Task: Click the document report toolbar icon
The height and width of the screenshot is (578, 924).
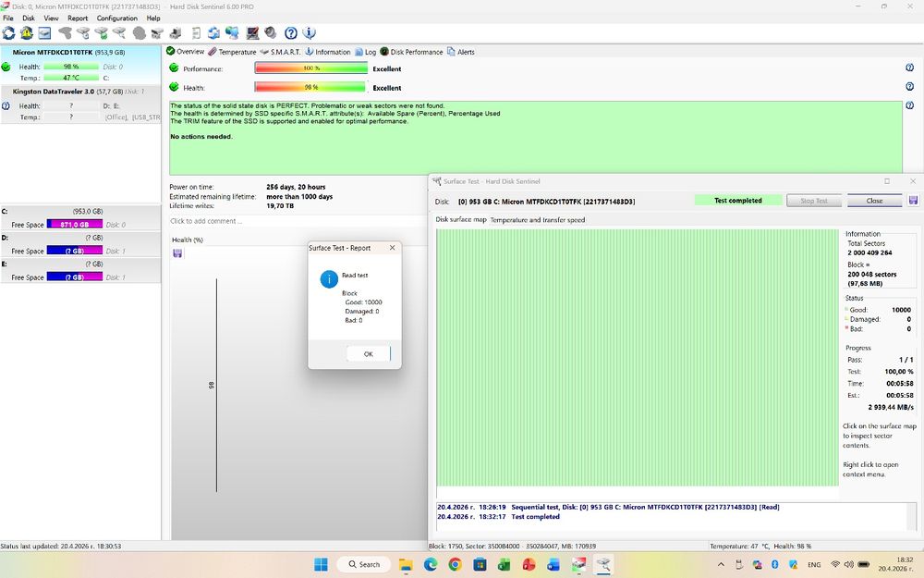Action: coord(196,33)
